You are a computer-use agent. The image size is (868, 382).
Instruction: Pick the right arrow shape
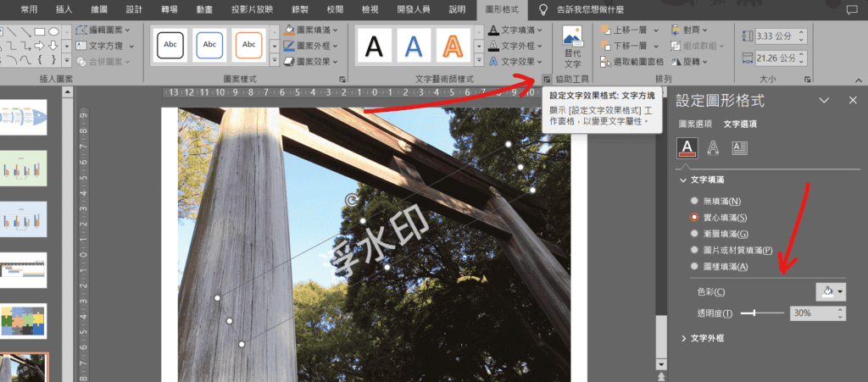point(40,46)
